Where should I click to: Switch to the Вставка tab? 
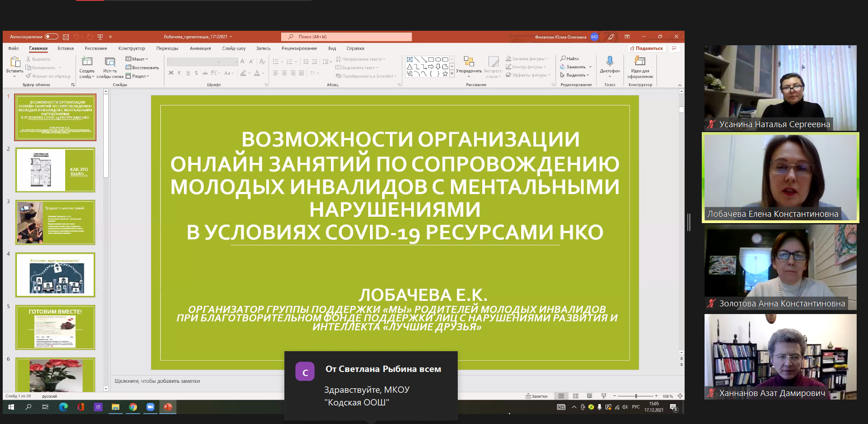tap(66, 48)
